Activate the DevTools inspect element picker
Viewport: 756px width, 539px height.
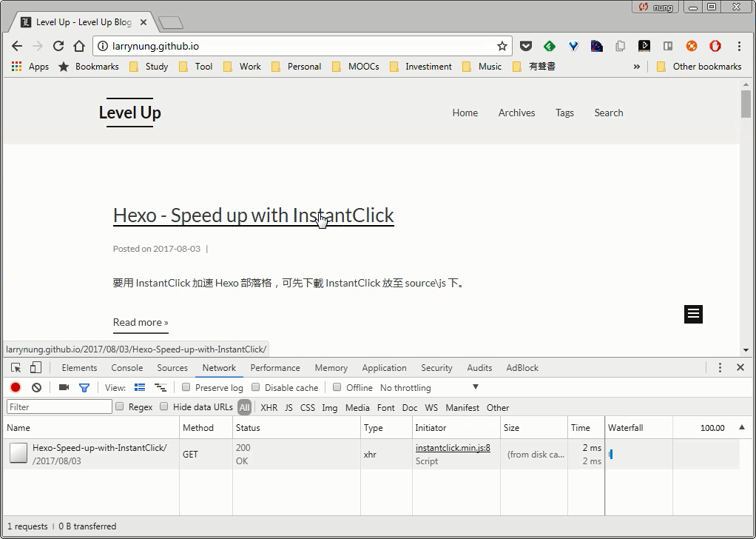[x=16, y=368]
